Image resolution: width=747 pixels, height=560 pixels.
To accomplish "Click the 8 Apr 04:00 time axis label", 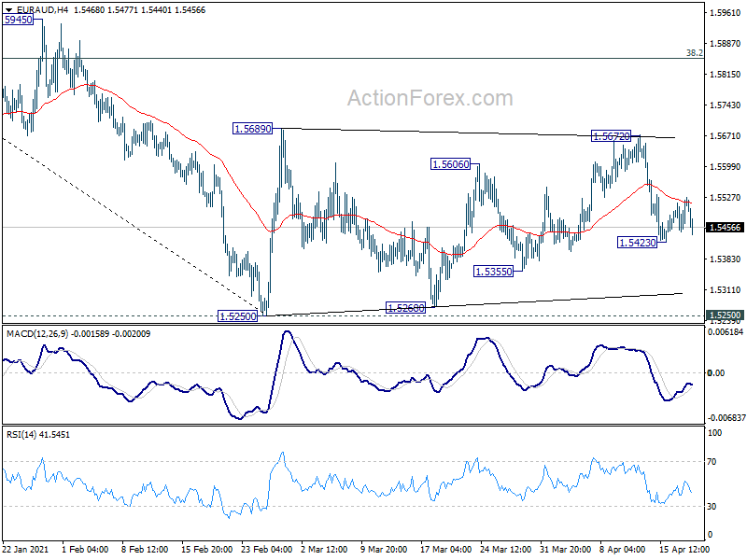I will coord(623,550).
